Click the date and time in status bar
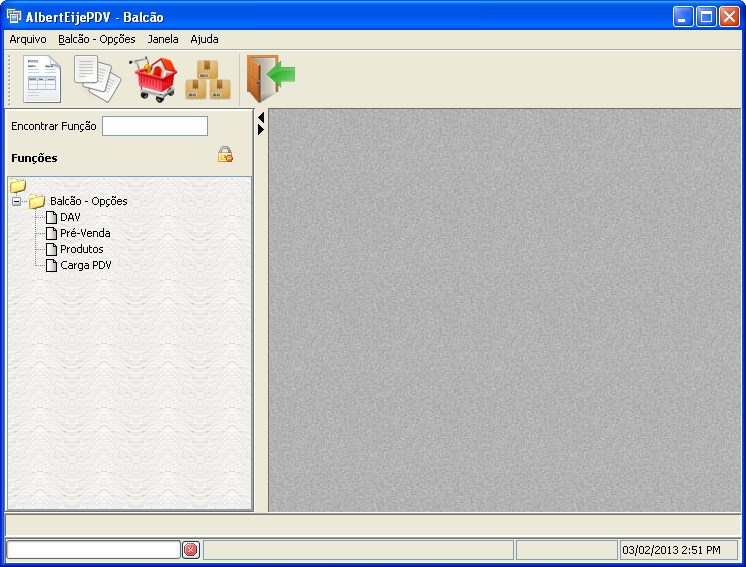Image resolution: width=746 pixels, height=567 pixels. (x=671, y=550)
